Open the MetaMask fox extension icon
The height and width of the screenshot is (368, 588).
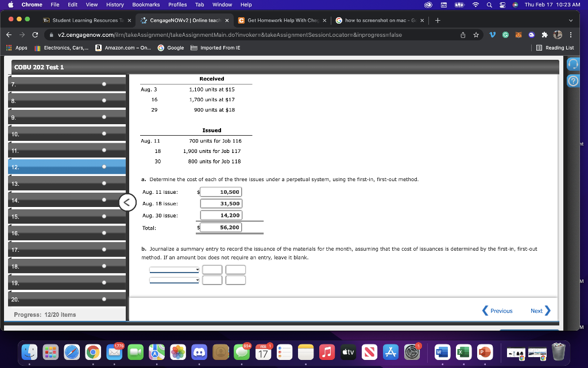[x=519, y=34]
